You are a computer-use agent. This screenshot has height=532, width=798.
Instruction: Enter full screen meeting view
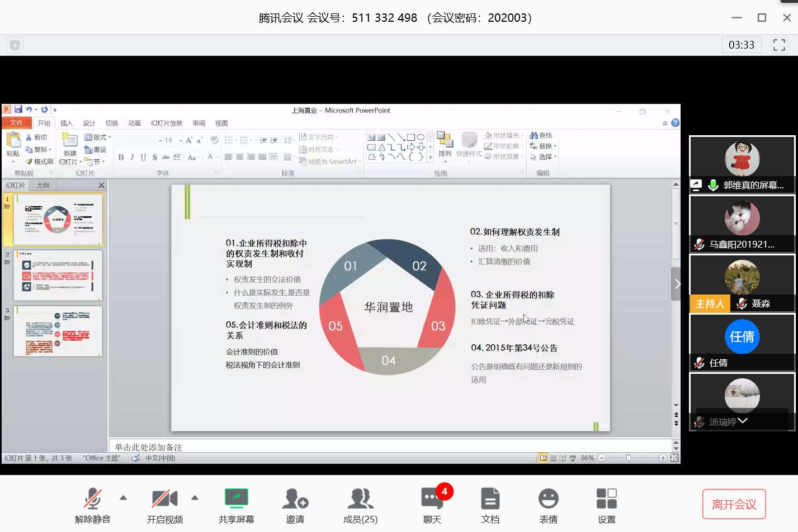click(x=779, y=45)
